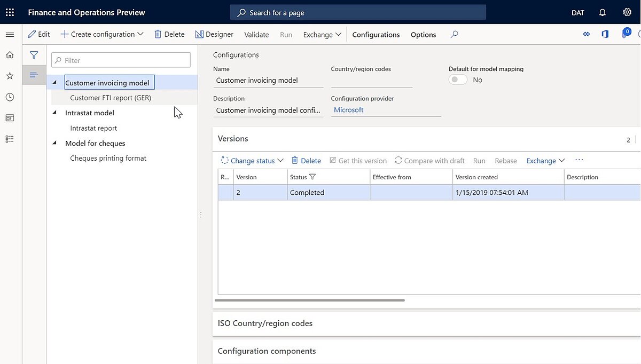The height and width of the screenshot is (364, 641).
Task: Click the Designer button
Action: coord(214,34)
